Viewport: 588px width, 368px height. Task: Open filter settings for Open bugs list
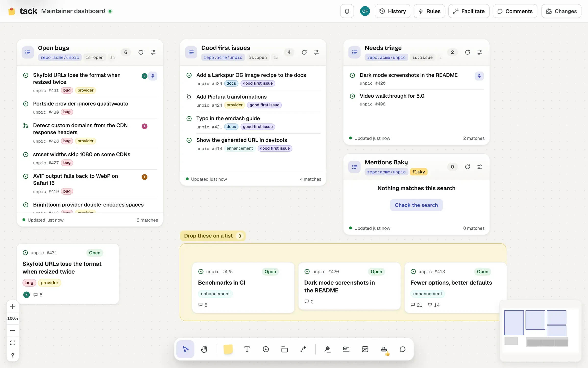click(x=153, y=52)
